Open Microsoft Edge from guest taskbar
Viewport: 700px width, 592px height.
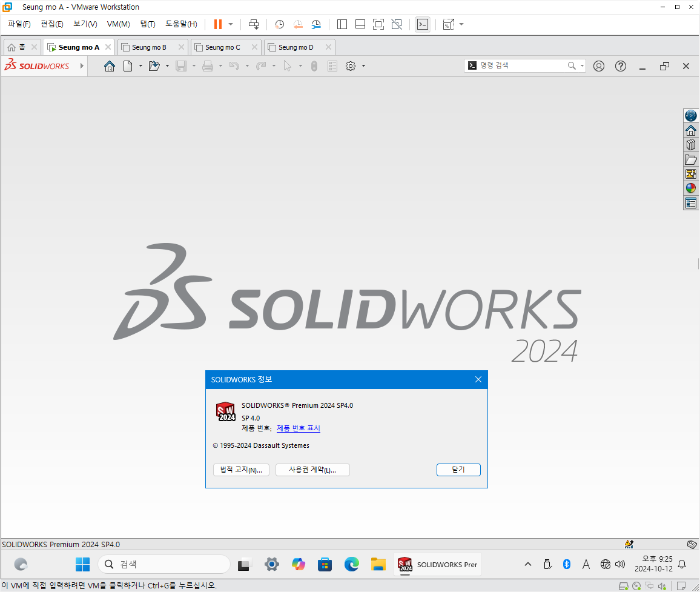[x=351, y=564]
